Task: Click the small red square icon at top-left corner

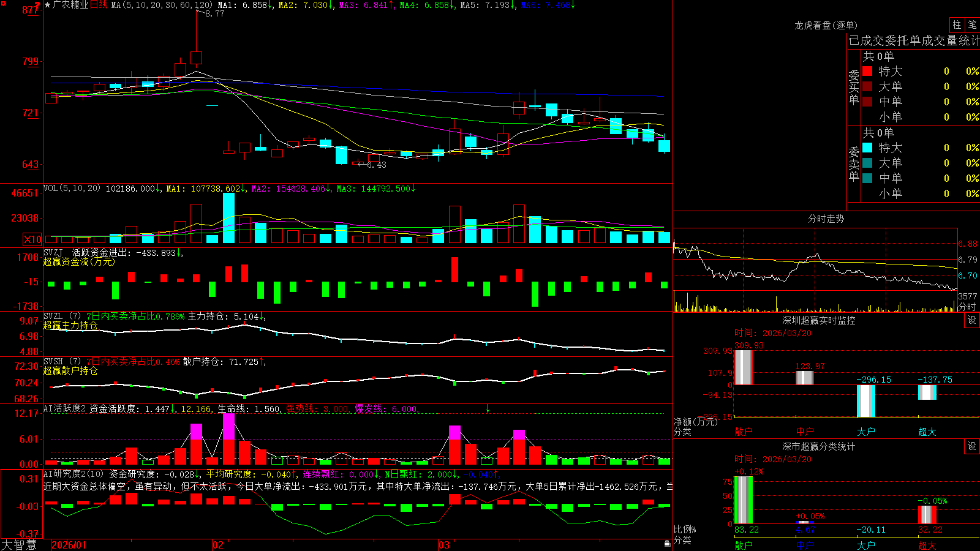Action: [x=4, y=3]
